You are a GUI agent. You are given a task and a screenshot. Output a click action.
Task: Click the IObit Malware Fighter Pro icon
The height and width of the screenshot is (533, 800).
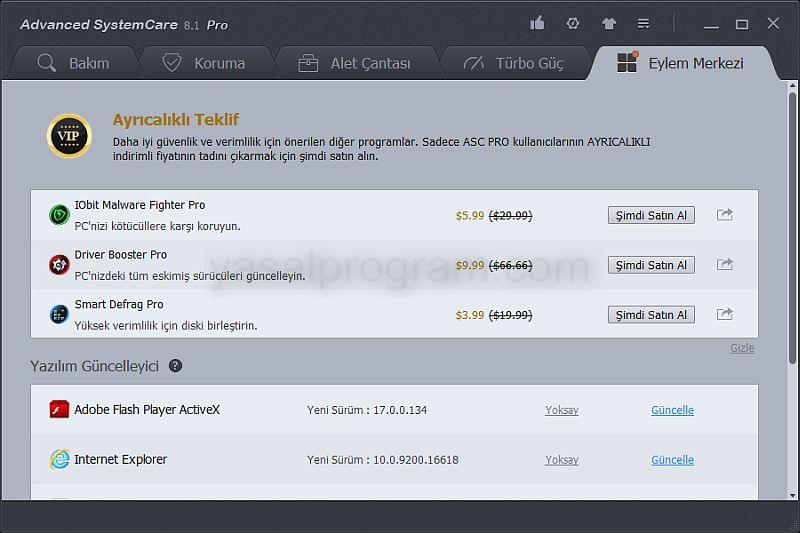[59, 215]
